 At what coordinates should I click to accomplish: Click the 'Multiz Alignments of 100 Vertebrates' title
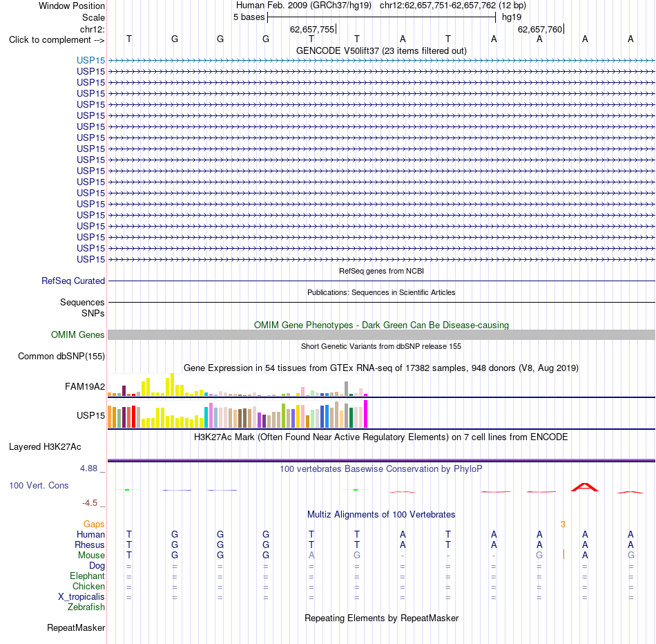381,515
